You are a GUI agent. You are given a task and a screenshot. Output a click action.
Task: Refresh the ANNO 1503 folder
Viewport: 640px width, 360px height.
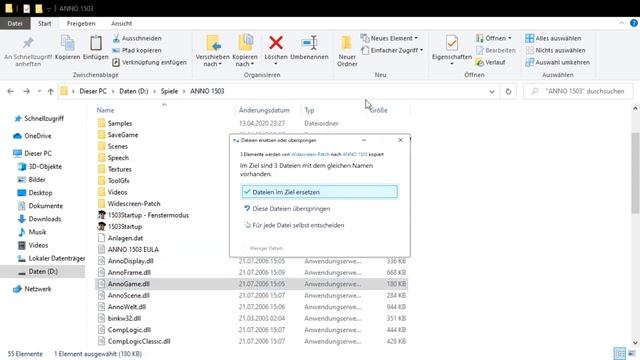click(508, 91)
